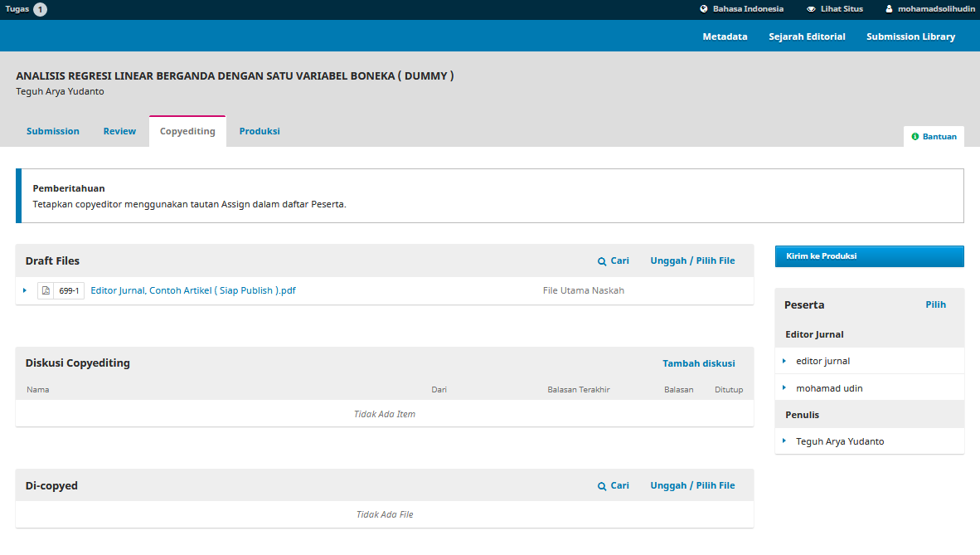
Task: Open the Contoh Artikel PDF file link
Action: tap(193, 290)
